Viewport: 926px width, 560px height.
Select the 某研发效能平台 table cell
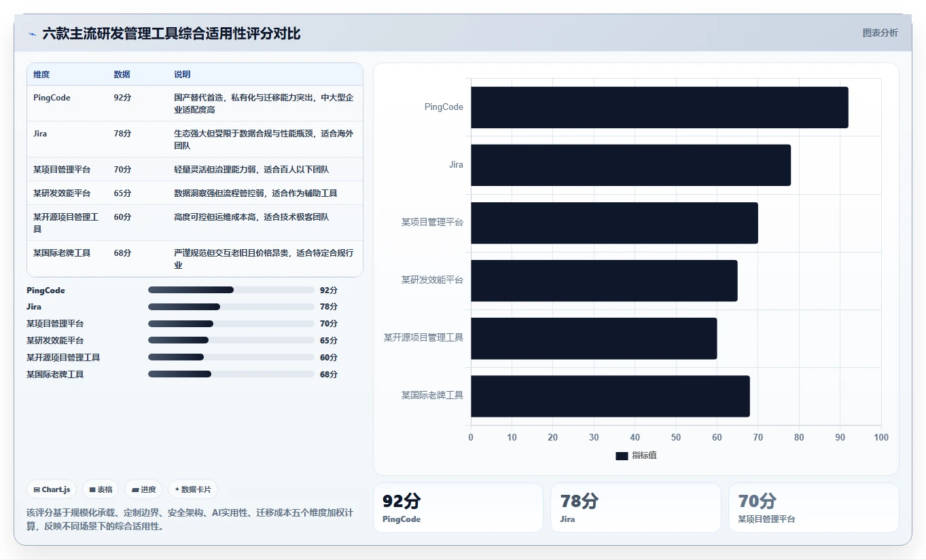coord(62,193)
